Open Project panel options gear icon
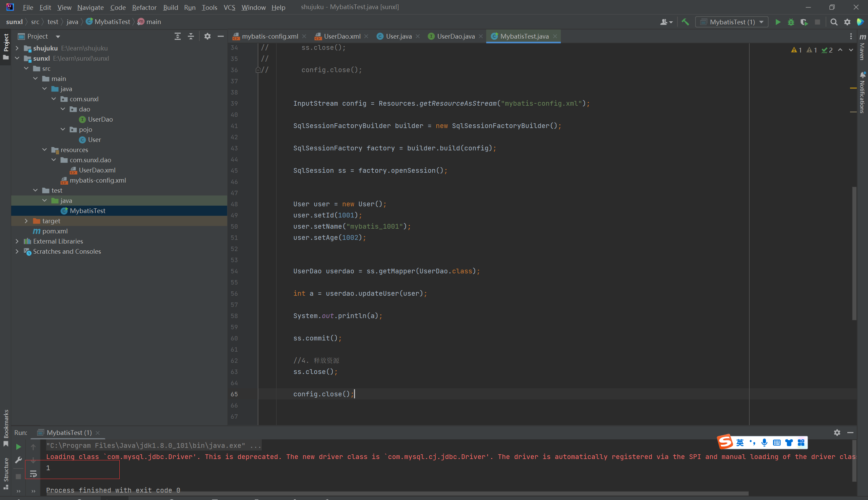Viewport: 868px width, 500px height. click(x=207, y=36)
